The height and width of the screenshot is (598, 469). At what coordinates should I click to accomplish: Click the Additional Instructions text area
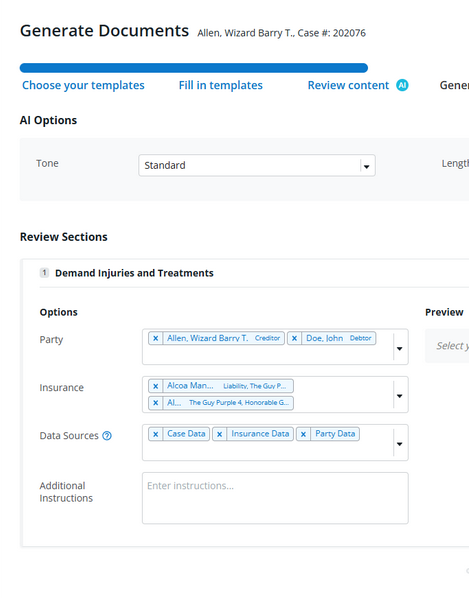275,498
